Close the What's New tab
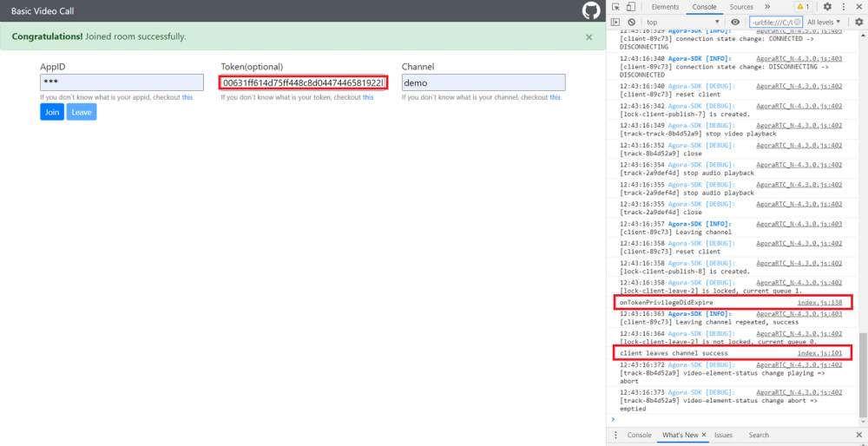 (704, 435)
